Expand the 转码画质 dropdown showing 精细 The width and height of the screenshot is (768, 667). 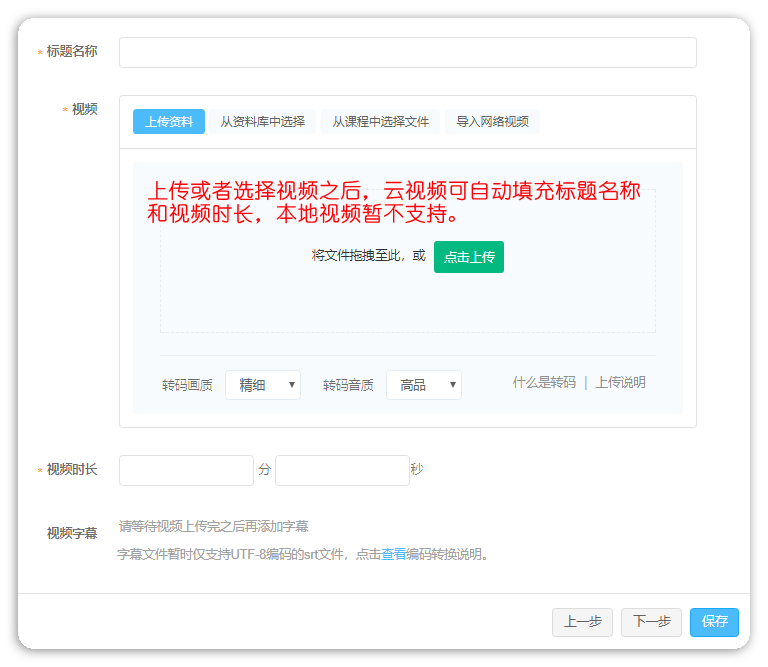coord(263,385)
